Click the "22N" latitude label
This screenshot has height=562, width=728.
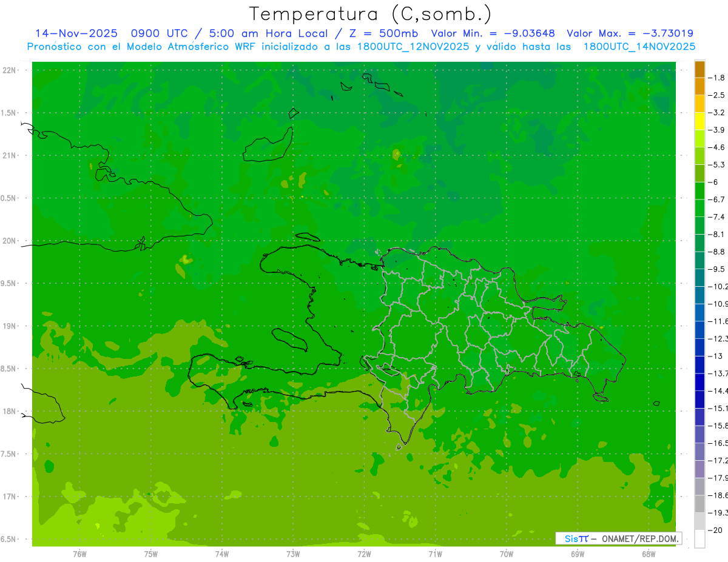point(10,70)
